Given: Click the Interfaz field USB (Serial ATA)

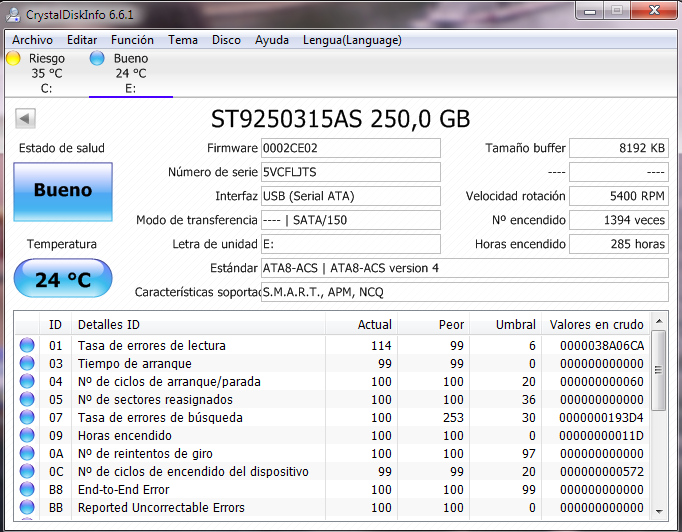Looking at the screenshot, I should (351, 196).
